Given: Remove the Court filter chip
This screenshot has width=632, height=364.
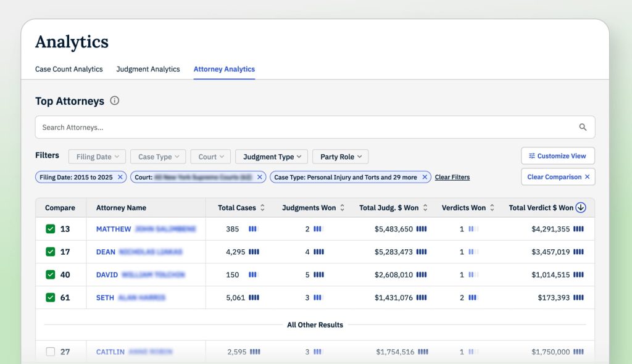Looking at the screenshot, I should pos(260,177).
